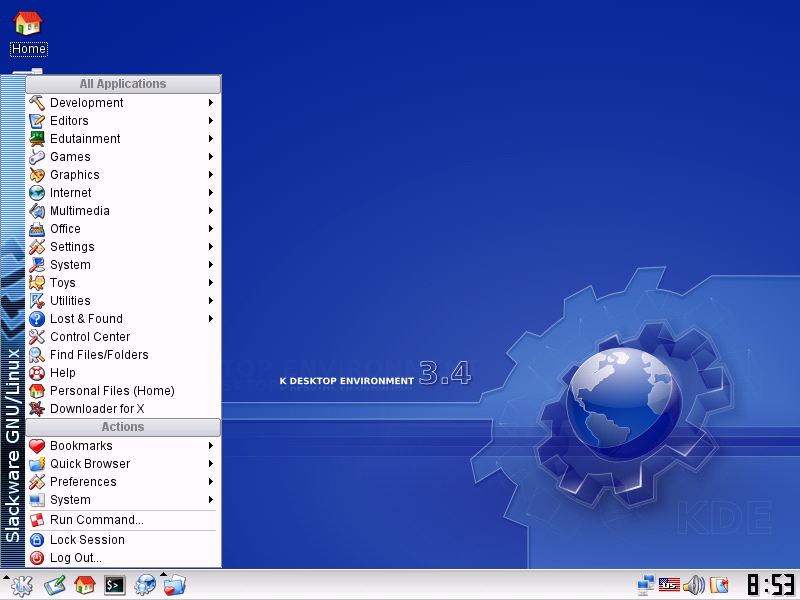Click Edutainment chalkboard icon

pos(37,139)
